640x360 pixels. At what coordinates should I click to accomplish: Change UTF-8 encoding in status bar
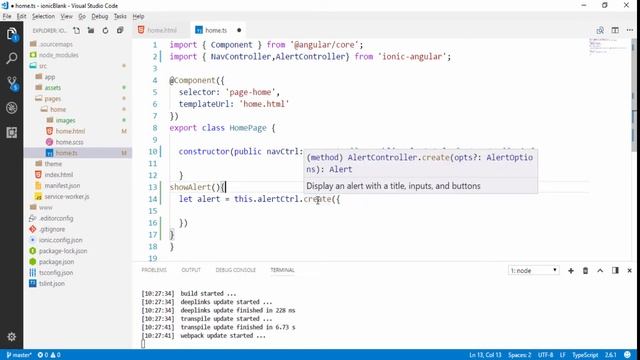pos(545,355)
